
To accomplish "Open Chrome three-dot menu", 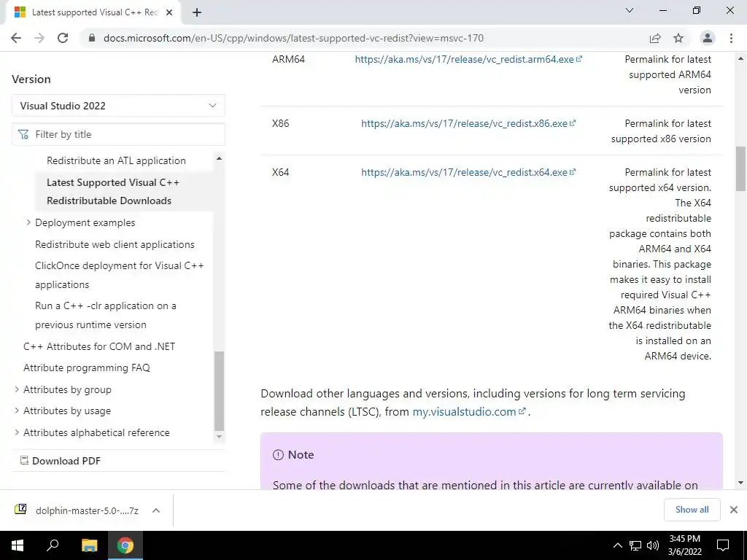I will (x=731, y=38).
